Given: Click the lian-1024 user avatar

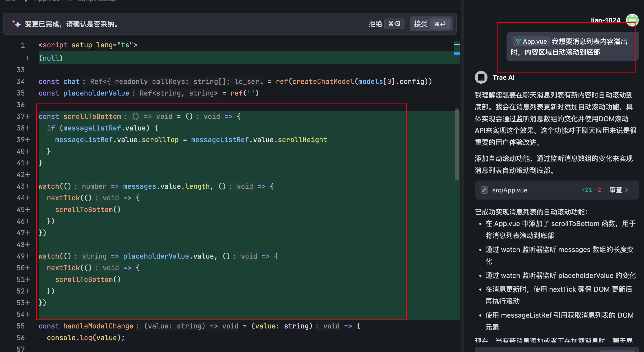Looking at the screenshot, I should pos(633,20).
